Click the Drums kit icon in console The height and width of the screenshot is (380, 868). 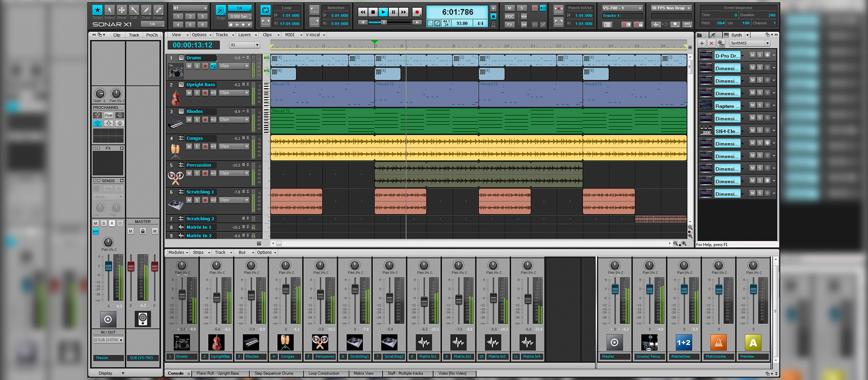(182, 342)
